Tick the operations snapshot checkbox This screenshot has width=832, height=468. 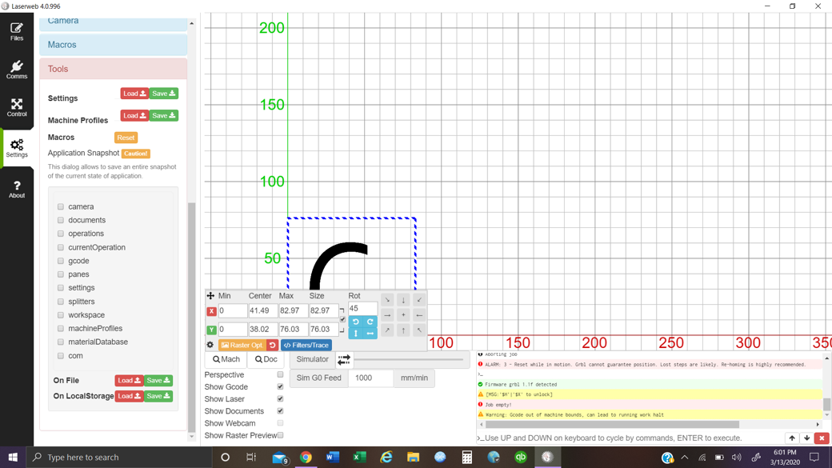[60, 233]
